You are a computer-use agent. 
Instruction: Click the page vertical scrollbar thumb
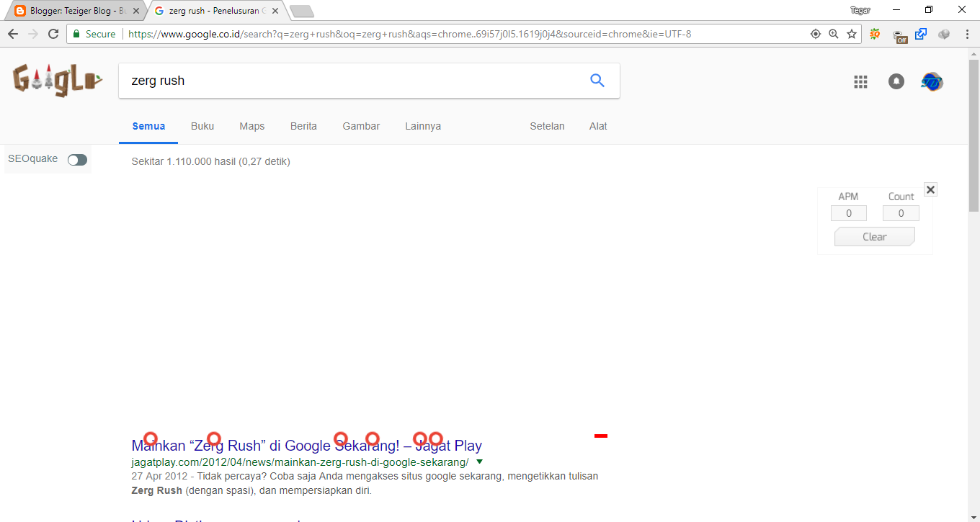pos(974,136)
